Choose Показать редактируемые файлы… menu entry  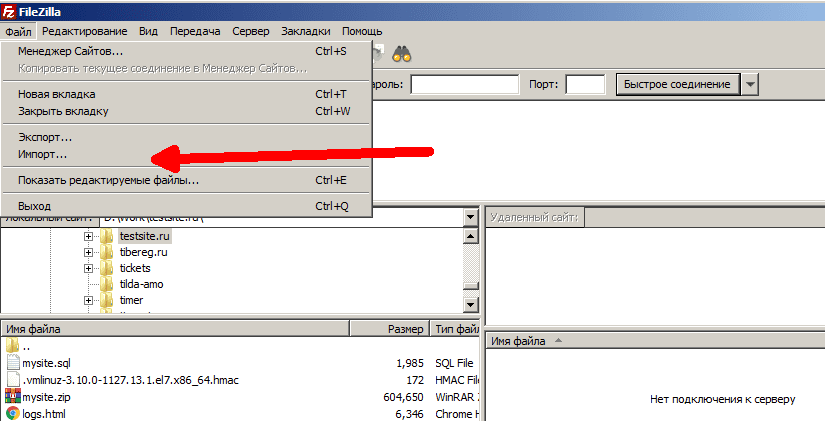[x=186, y=180]
